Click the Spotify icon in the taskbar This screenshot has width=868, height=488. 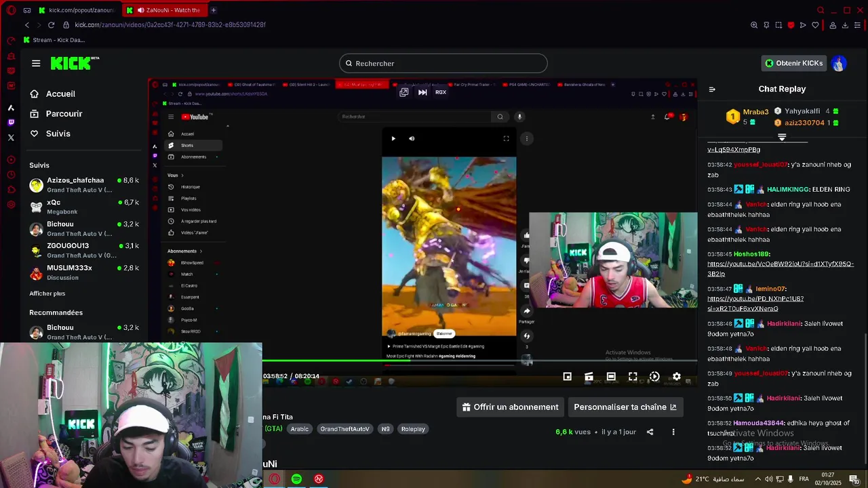[x=296, y=479]
